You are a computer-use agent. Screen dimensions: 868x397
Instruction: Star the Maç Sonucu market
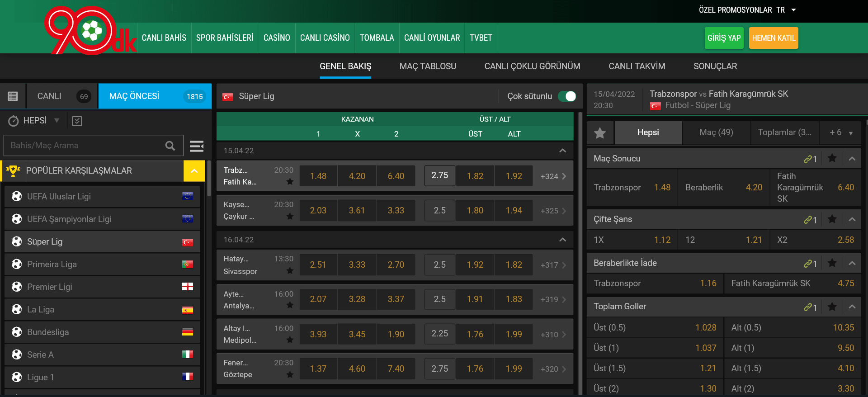point(832,158)
